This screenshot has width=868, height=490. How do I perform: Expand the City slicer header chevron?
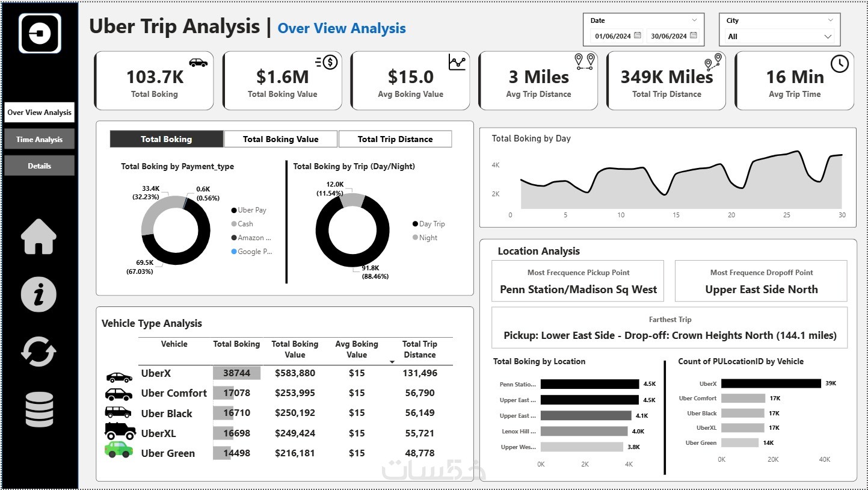click(830, 20)
